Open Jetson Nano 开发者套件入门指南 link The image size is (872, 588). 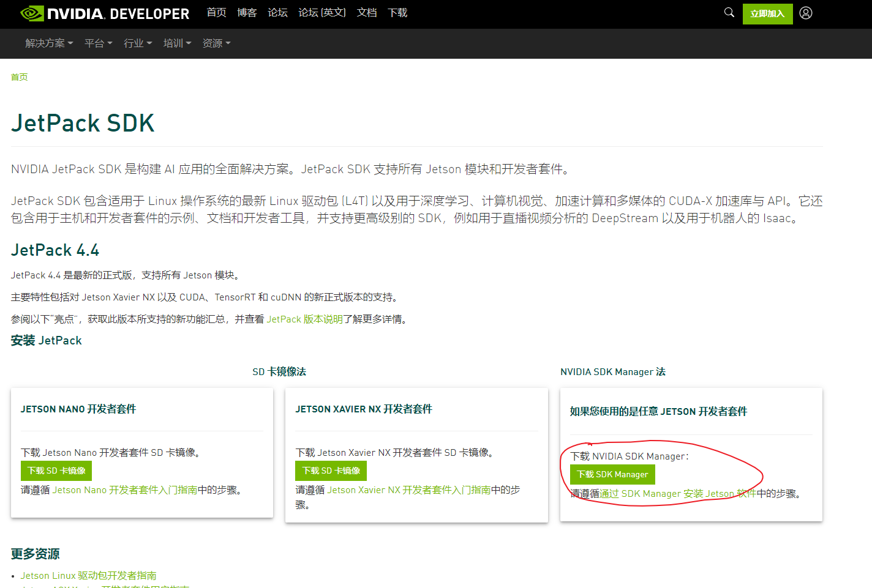coord(125,490)
